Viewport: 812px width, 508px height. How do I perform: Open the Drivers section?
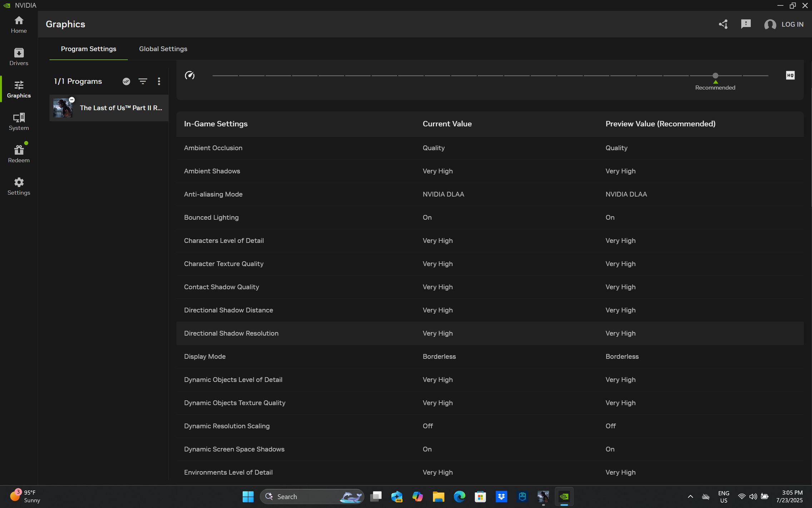click(x=19, y=57)
